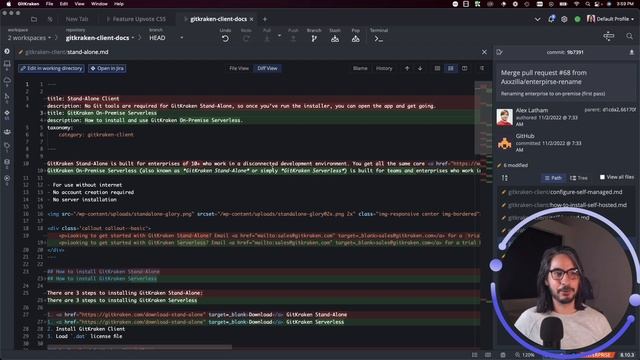This screenshot has width=640, height=360.
Task: Open the gitkraken-client-docs repository dropdown
Action: click(100, 38)
